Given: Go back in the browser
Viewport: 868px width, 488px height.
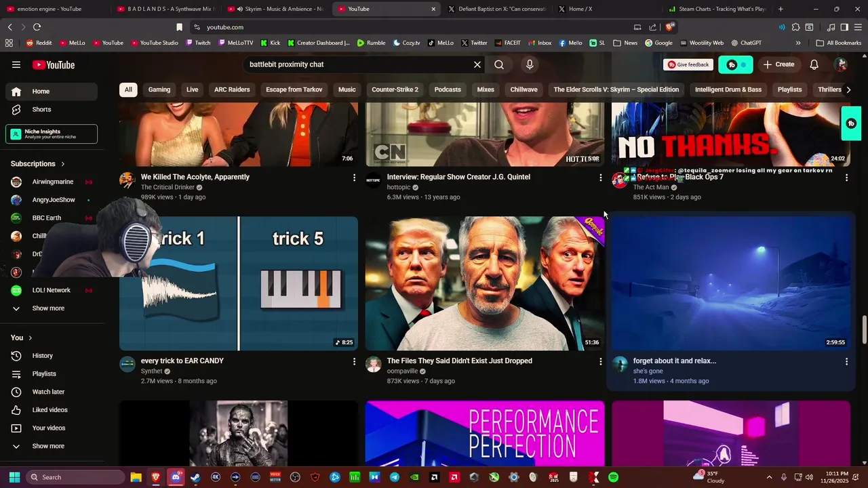Looking at the screenshot, I should click(9, 27).
